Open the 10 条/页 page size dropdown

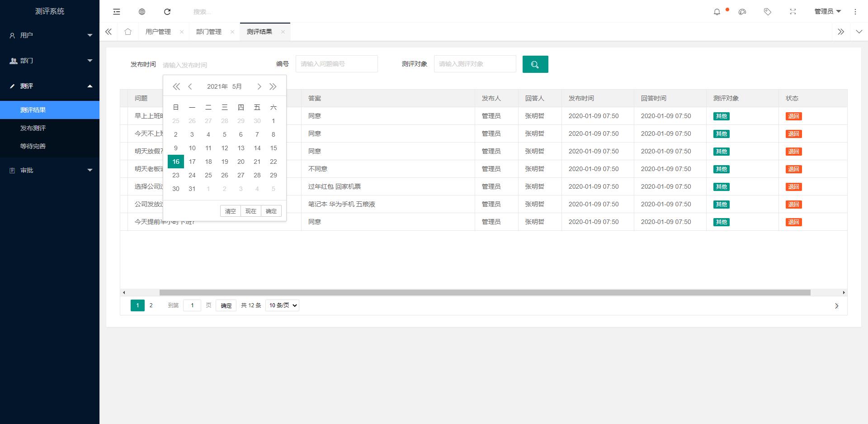point(282,305)
